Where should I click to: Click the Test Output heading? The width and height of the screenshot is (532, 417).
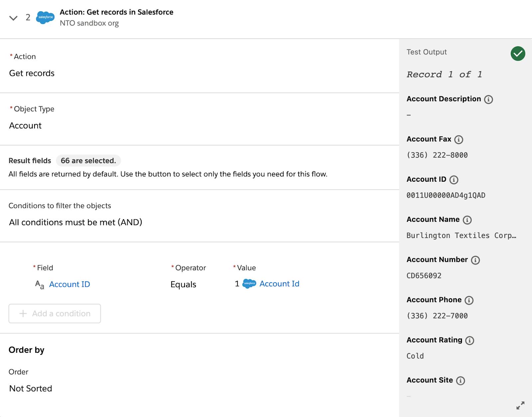point(427,52)
